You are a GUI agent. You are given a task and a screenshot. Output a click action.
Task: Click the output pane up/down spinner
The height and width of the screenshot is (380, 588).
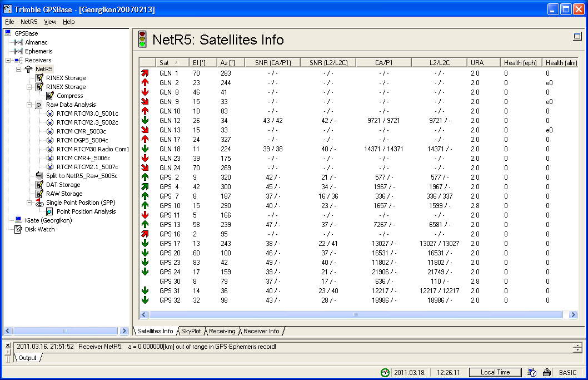[577, 347]
